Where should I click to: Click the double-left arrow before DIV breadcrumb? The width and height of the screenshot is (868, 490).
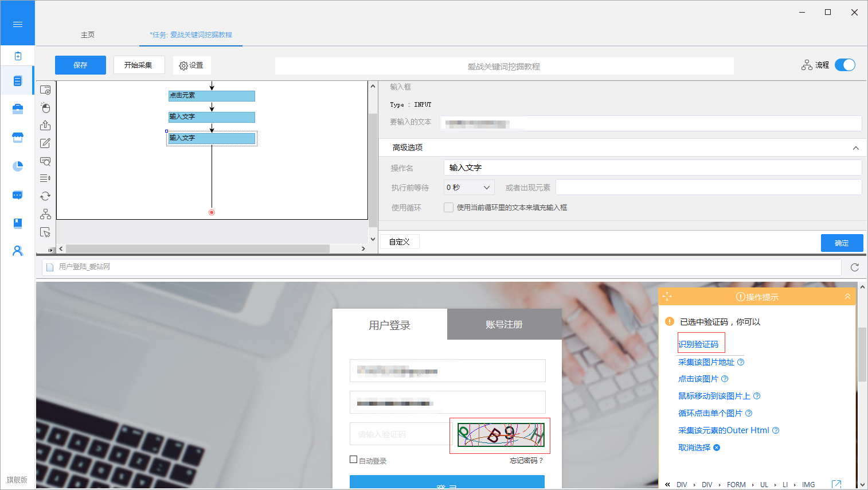coord(667,485)
